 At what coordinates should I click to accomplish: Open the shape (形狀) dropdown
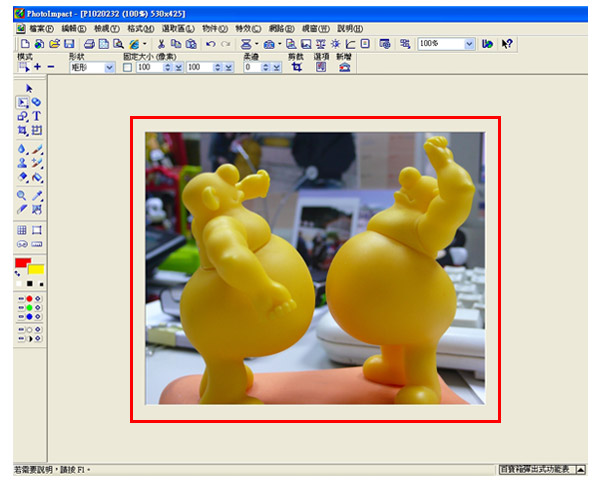point(109,67)
